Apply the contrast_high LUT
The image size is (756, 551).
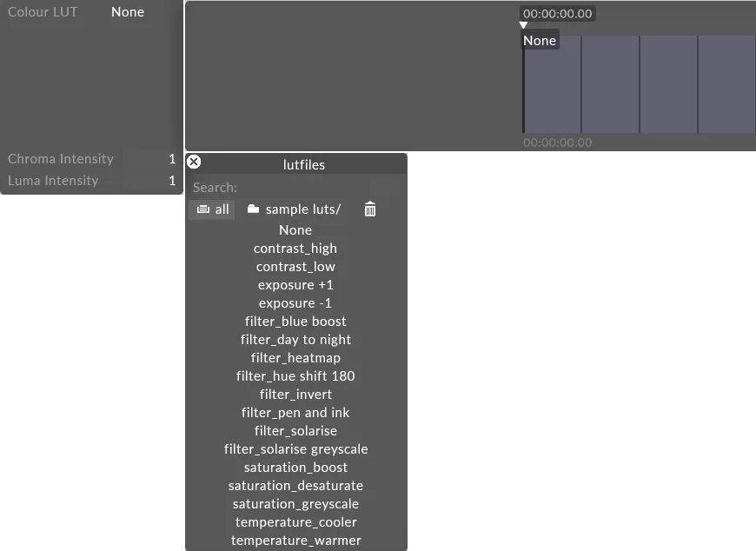click(x=295, y=248)
